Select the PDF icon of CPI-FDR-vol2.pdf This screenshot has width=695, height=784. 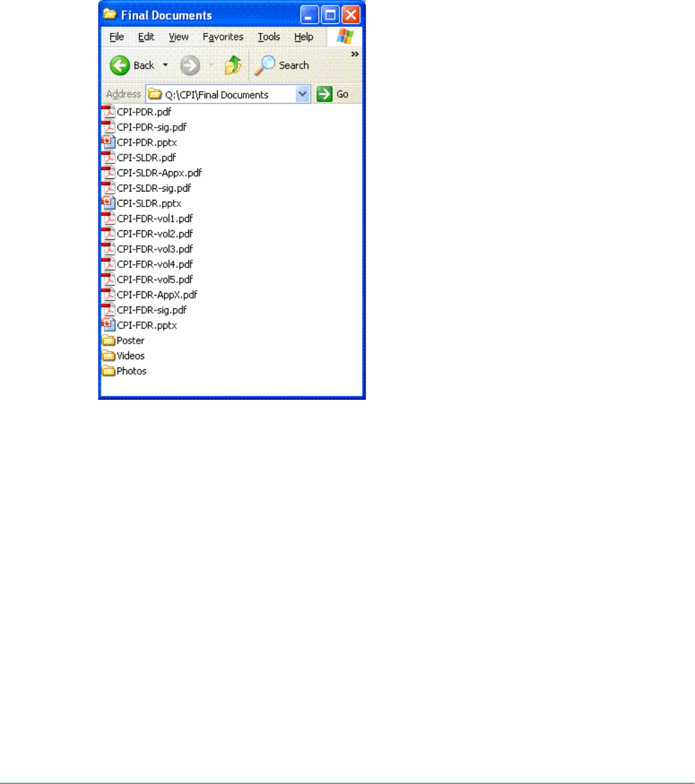click(109, 233)
